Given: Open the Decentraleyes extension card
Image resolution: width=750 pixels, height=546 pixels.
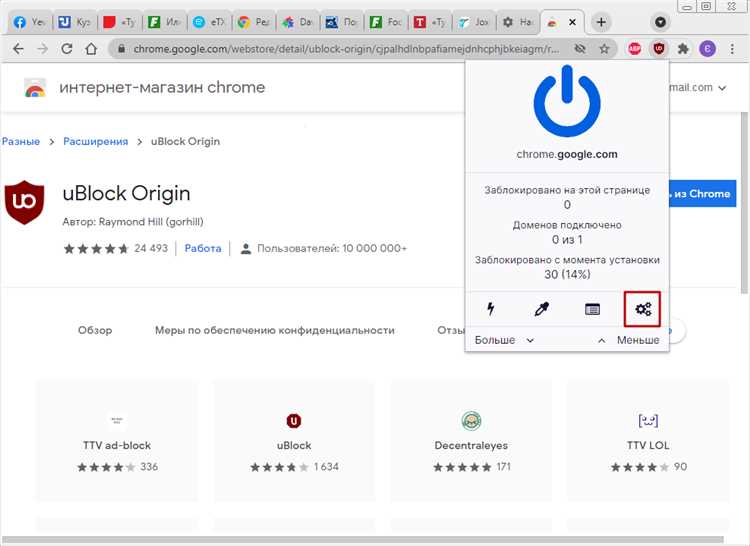Looking at the screenshot, I should pos(471,440).
